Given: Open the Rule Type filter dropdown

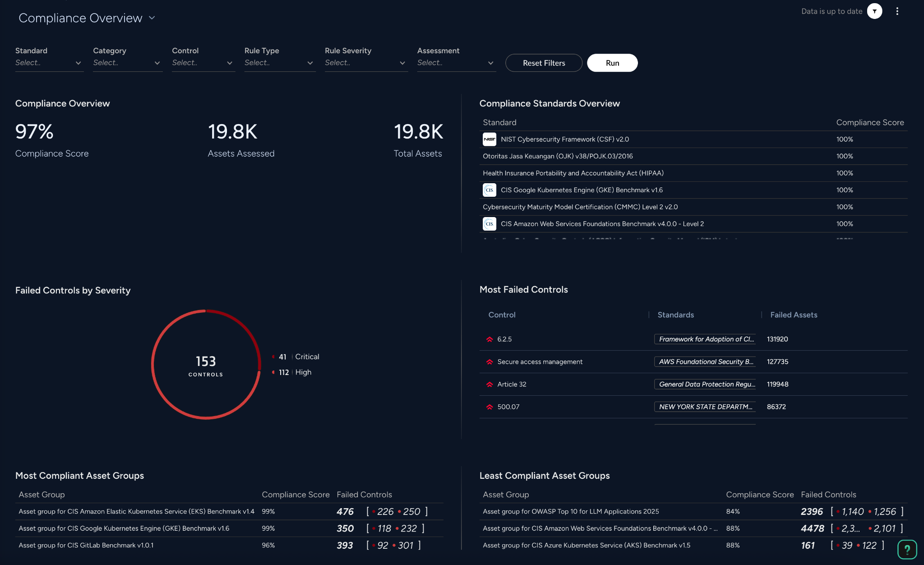Looking at the screenshot, I should [280, 63].
